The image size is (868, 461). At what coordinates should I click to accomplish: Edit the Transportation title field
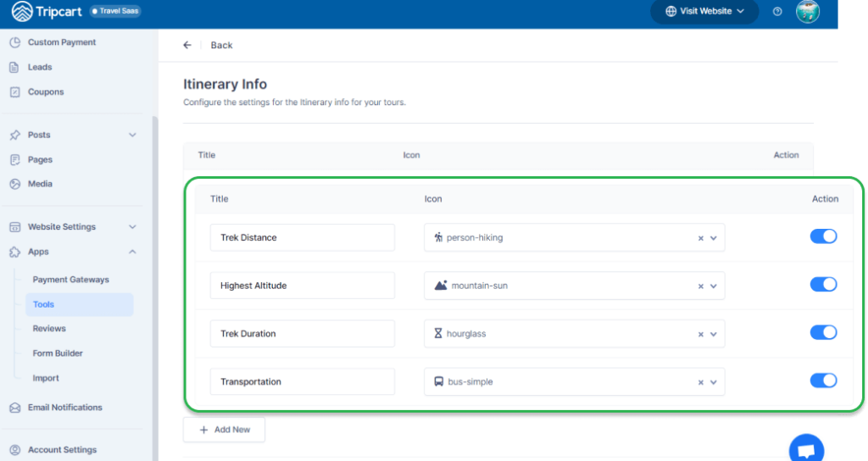(x=303, y=382)
